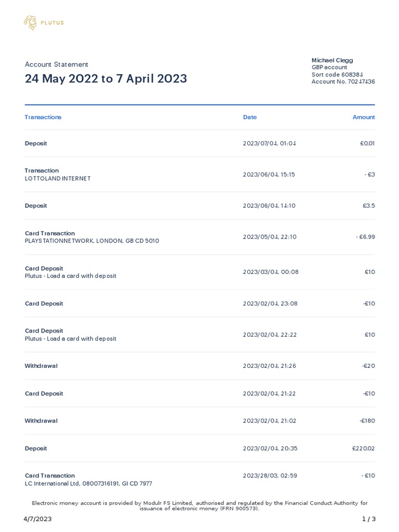Click the £0.01 deposit amount
Viewport: 399px width, 532px height.
coord(367,143)
